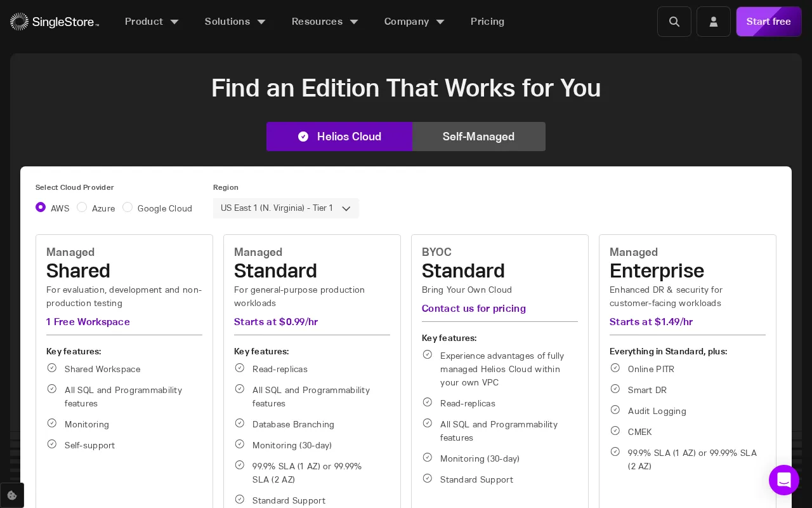The image size is (812, 508).
Task: Select the AWS cloud provider
Action: [41, 207]
